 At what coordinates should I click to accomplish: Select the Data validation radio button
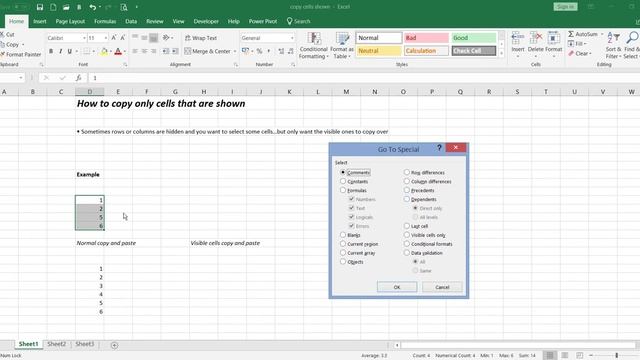pyautogui.click(x=407, y=253)
